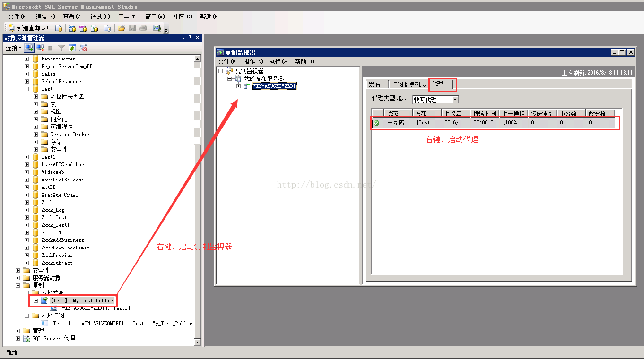Screen dimensions: 644x359
Task: Click the Disconnect server icon
Action: tap(40, 48)
